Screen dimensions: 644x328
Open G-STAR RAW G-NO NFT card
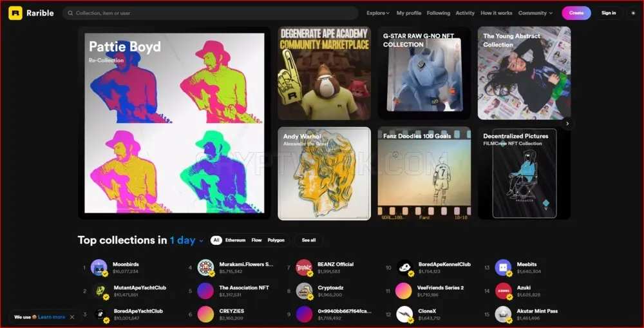pyautogui.click(x=424, y=73)
